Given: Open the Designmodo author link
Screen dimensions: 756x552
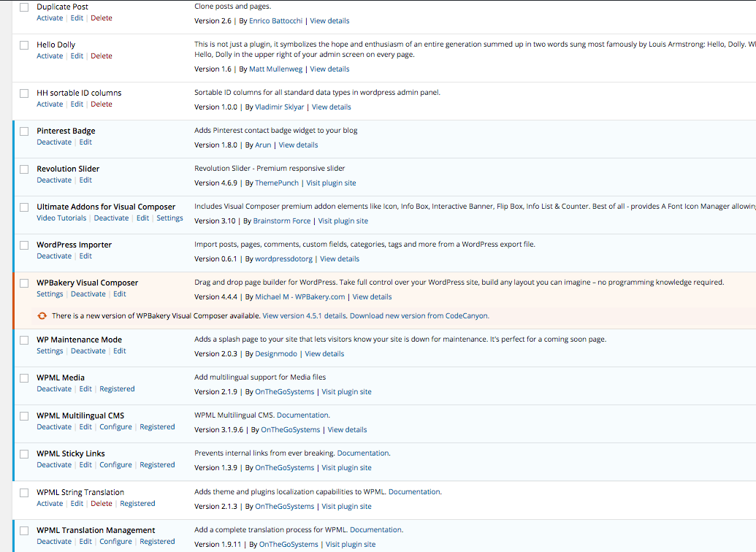Looking at the screenshot, I should click(276, 354).
